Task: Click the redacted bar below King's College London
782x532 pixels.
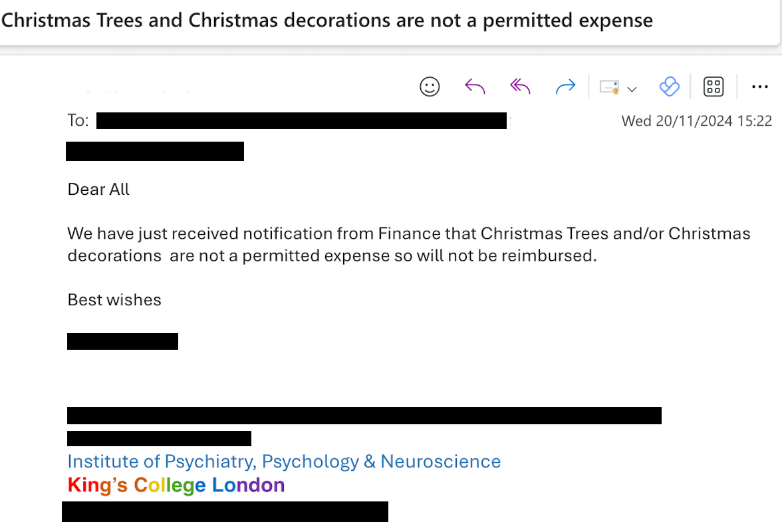Action: [x=225, y=512]
